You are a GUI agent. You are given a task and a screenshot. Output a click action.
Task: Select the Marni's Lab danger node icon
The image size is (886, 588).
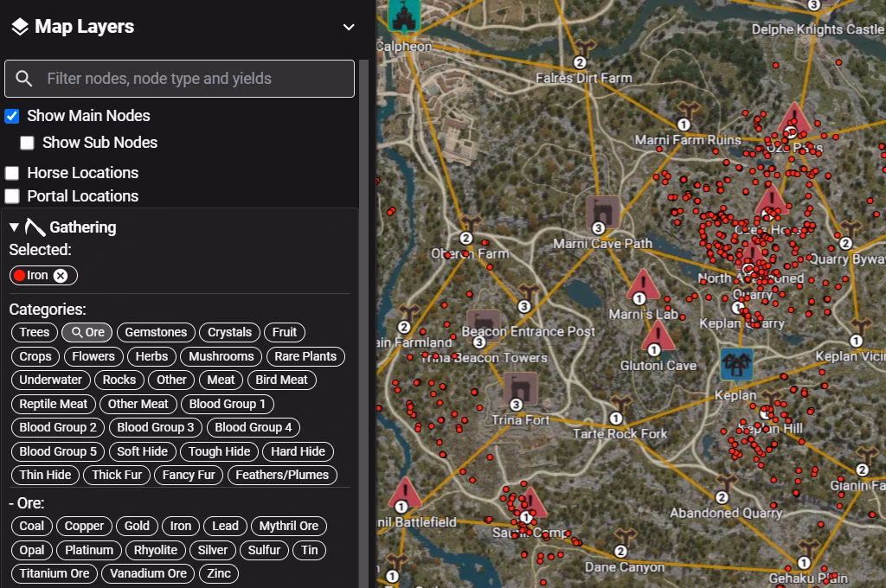coord(643,284)
